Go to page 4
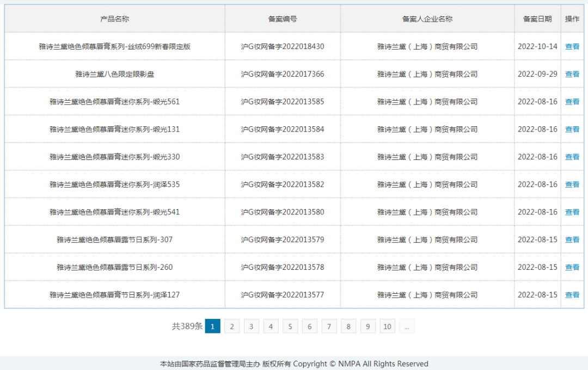The image size is (588, 370). click(x=271, y=326)
